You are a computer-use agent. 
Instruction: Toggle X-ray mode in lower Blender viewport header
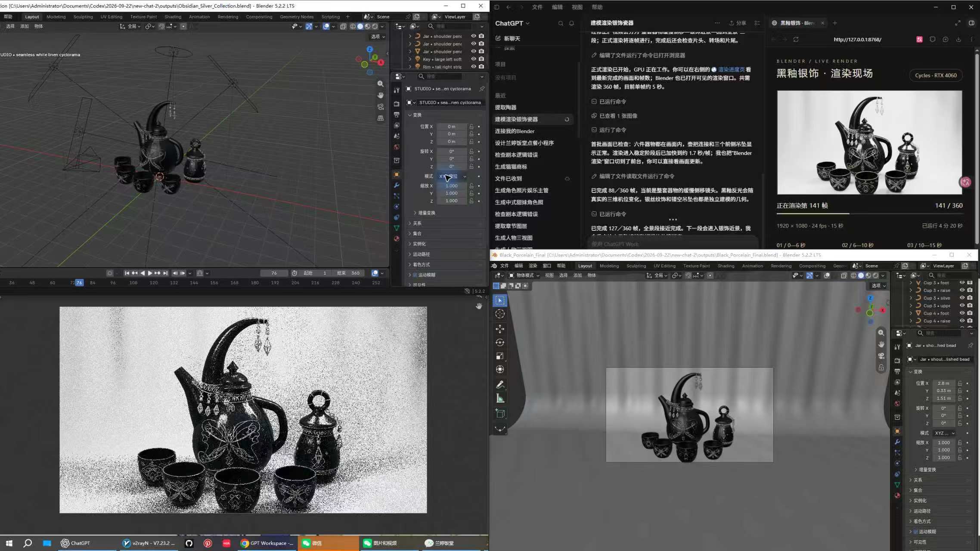[x=844, y=275]
